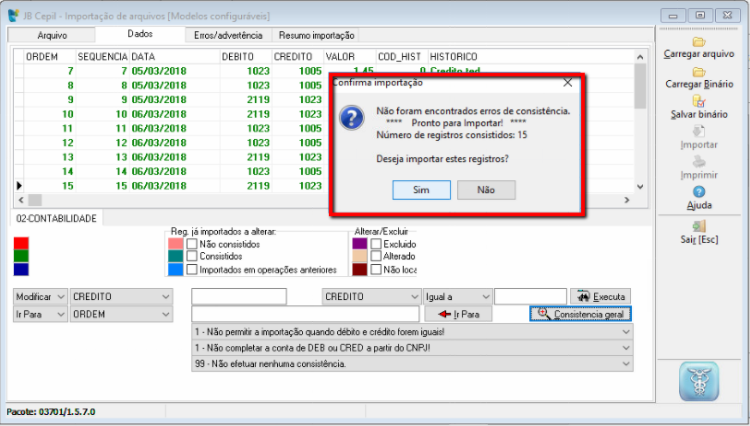Click the blue question mark dialog icon
The width and height of the screenshot is (750, 426).
pos(352,119)
